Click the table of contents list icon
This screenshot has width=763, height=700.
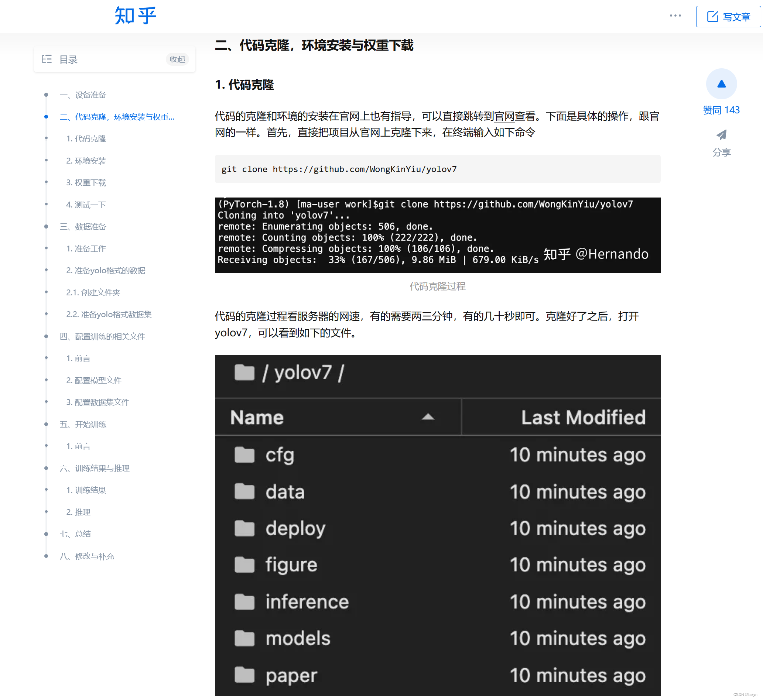pyautogui.click(x=47, y=59)
